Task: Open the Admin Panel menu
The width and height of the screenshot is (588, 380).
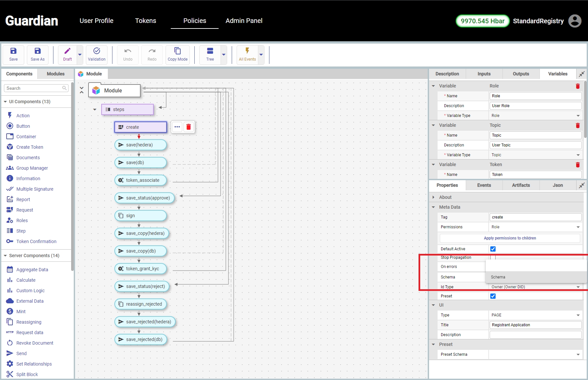Action: tap(244, 21)
